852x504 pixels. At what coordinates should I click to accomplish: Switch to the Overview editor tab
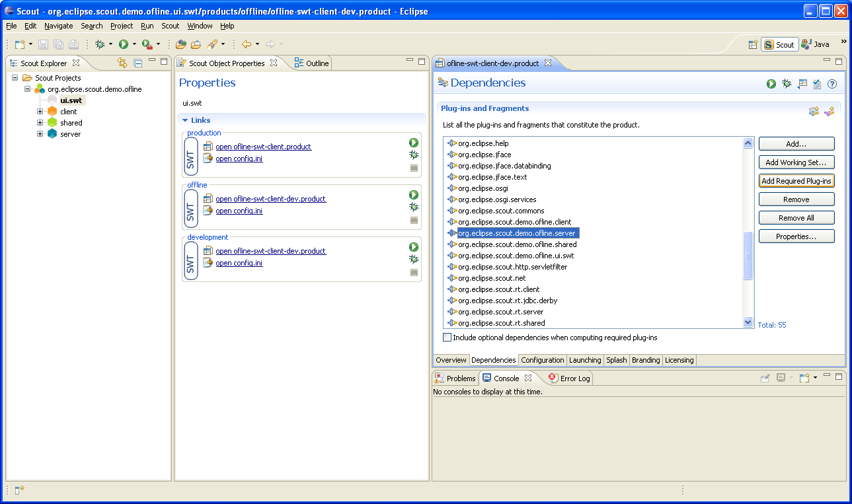(x=451, y=360)
